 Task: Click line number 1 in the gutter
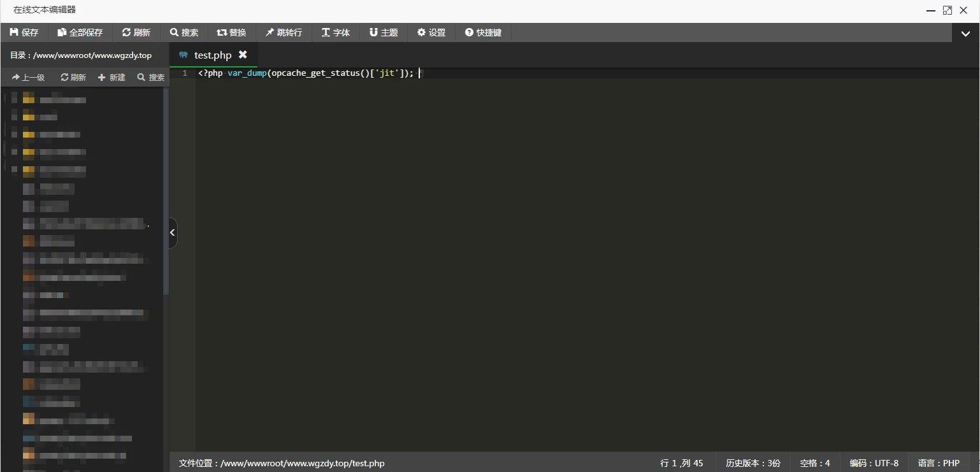point(185,73)
